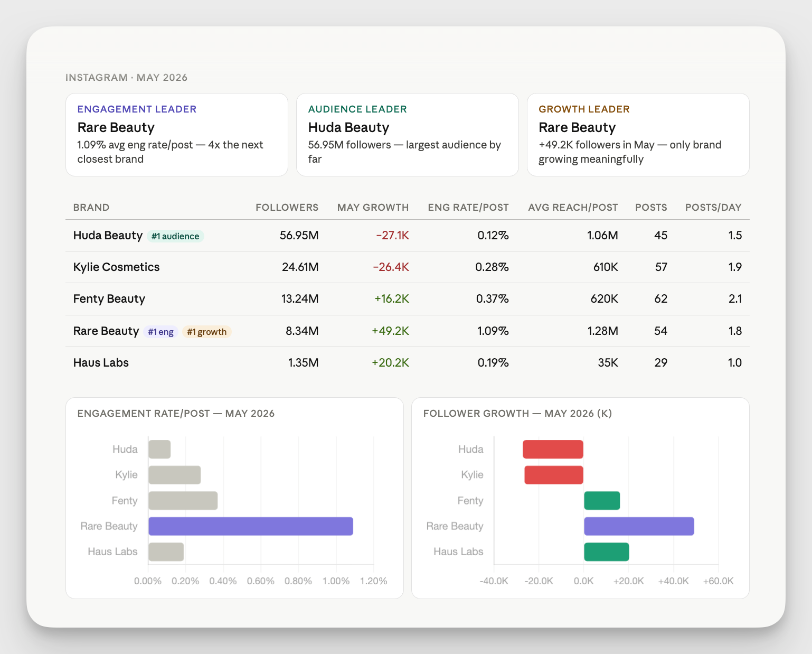Select the Haus Labs row name
Viewport: 812px width, 654px height.
tap(101, 363)
